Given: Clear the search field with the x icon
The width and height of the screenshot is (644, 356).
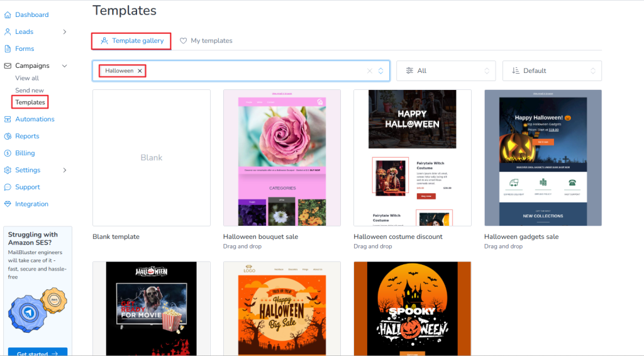Looking at the screenshot, I should (x=370, y=71).
